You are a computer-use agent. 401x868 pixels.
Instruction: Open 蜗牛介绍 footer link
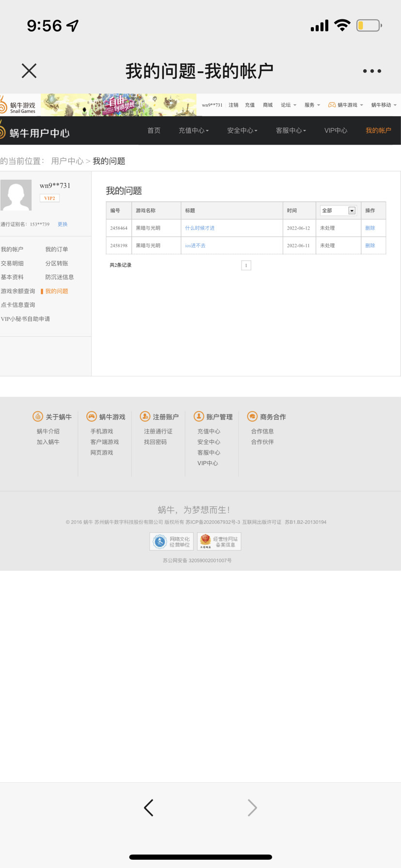coord(48,431)
